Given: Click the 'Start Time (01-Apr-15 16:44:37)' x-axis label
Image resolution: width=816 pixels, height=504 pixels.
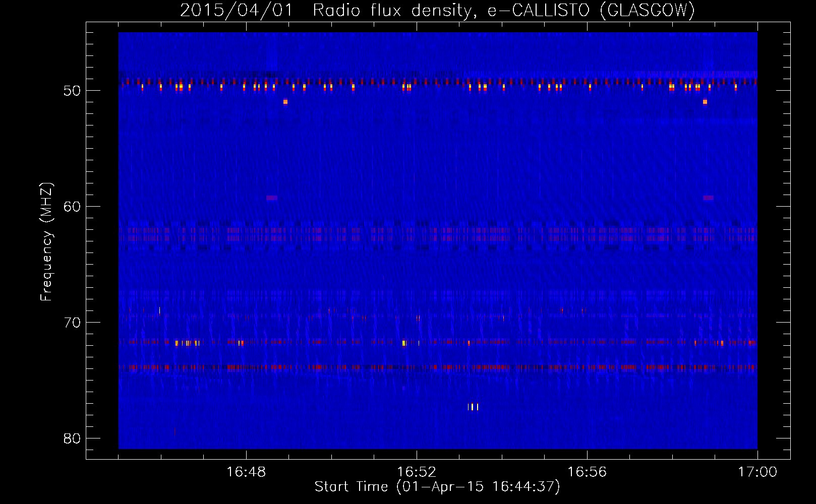Looking at the screenshot, I should pos(437,487).
